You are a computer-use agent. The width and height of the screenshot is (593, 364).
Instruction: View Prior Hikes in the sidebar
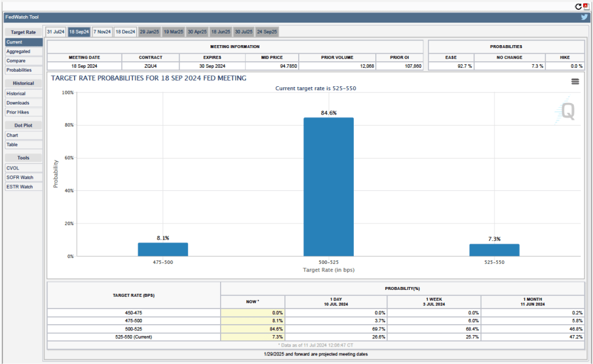coord(17,112)
